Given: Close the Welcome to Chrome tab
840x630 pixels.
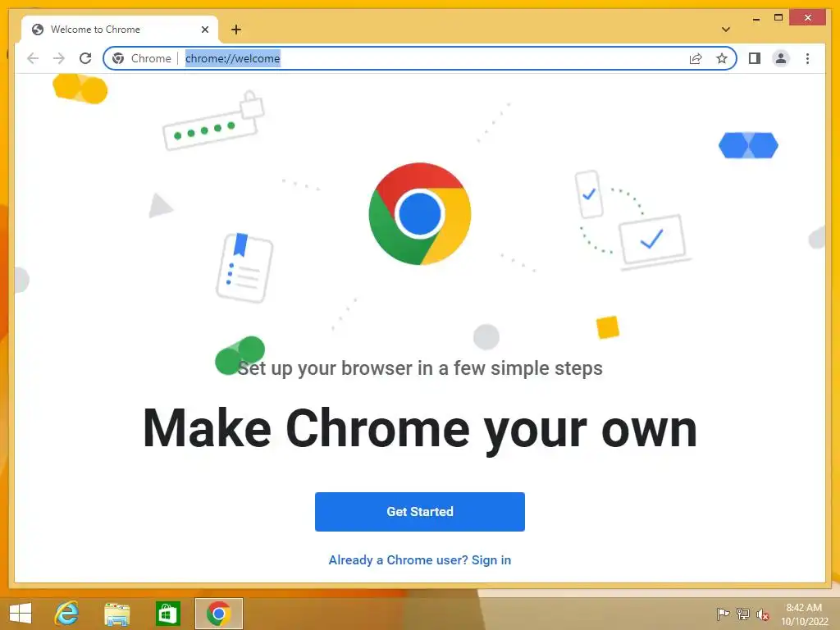Looking at the screenshot, I should pos(204,30).
